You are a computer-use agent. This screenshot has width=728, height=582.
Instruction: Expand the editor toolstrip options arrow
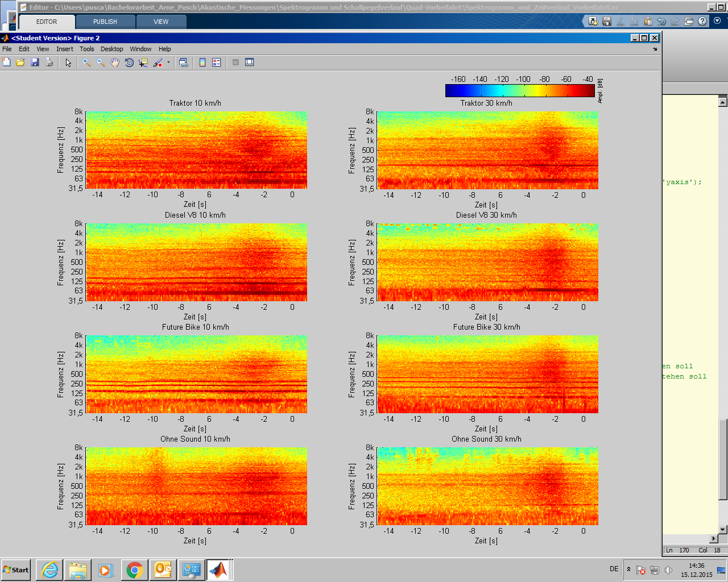pyautogui.click(x=717, y=21)
